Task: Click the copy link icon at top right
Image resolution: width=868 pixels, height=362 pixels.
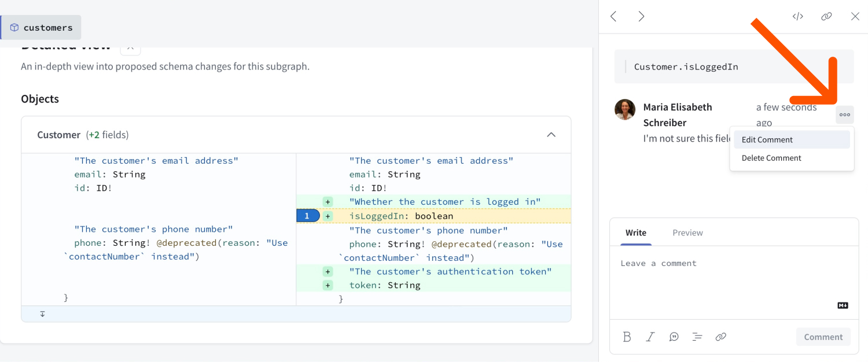Action: [826, 16]
